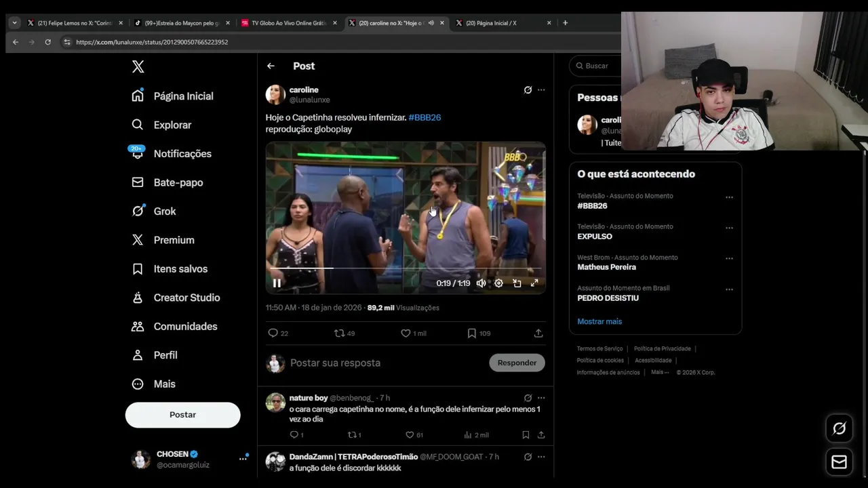Viewport: 868px width, 488px height.
Task: Open Termos de Serviço link
Action: tap(599, 348)
